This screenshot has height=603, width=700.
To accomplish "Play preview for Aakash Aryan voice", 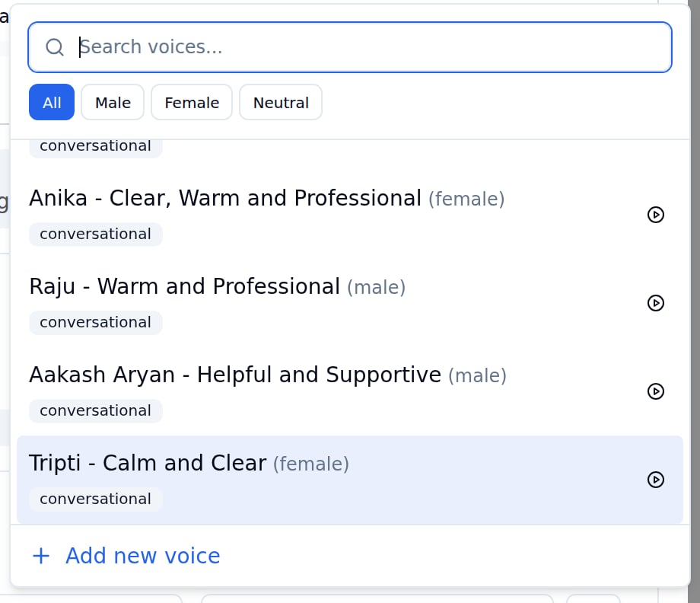I will pos(655,392).
